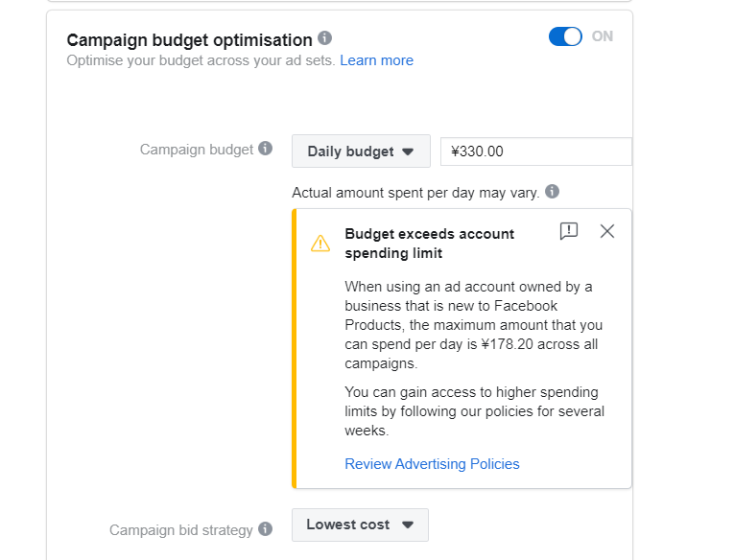Screen dimensions: 734x560
Task: Click the ¥330.00 budget amount field
Action: (536, 152)
